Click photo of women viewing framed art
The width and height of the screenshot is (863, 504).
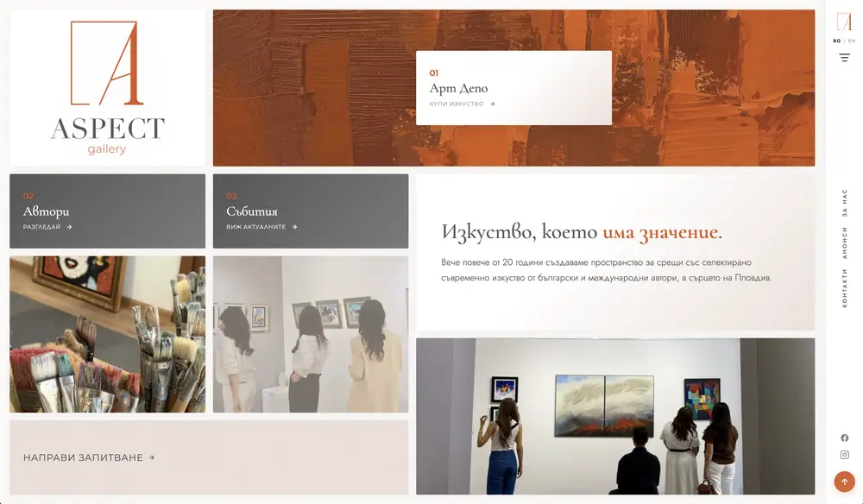coord(311,334)
